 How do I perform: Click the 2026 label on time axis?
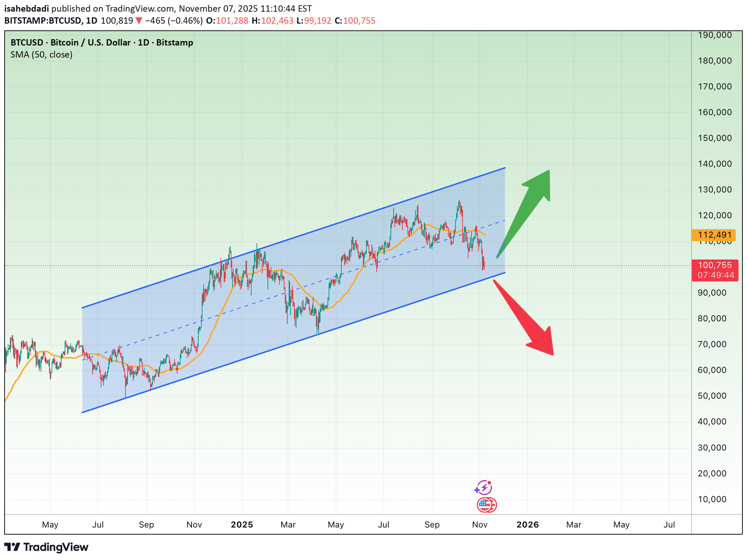point(528,525)
